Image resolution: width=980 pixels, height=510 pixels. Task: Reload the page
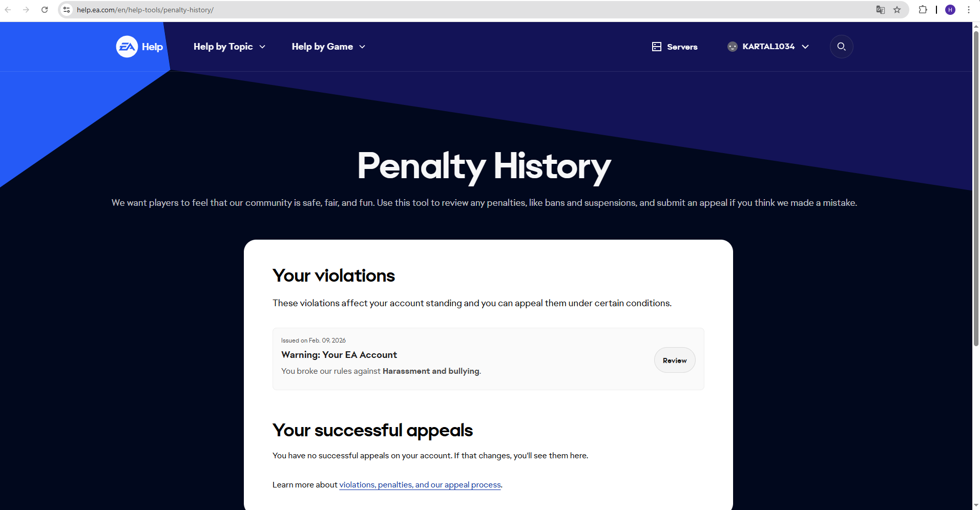pyautogui.click(x=45, y=10)
